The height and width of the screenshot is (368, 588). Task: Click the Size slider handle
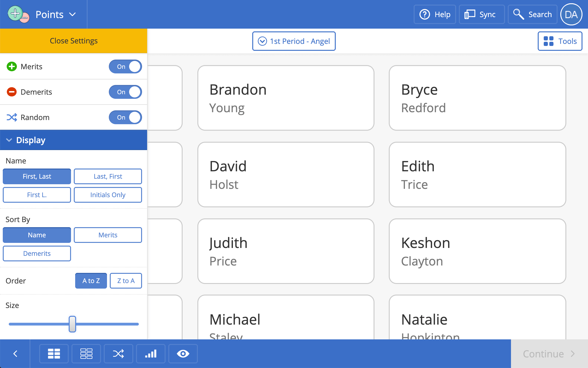[x=72, y=324]
